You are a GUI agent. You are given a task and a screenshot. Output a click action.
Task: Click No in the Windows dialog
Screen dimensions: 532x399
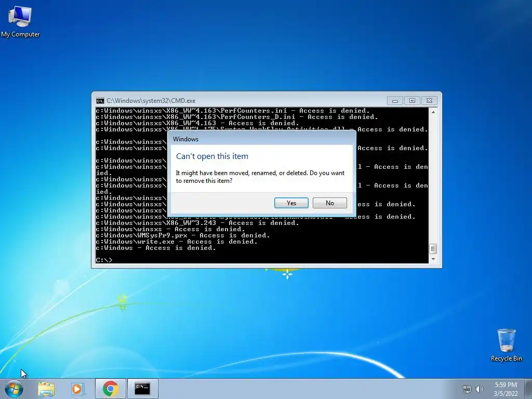pos(330,203)
